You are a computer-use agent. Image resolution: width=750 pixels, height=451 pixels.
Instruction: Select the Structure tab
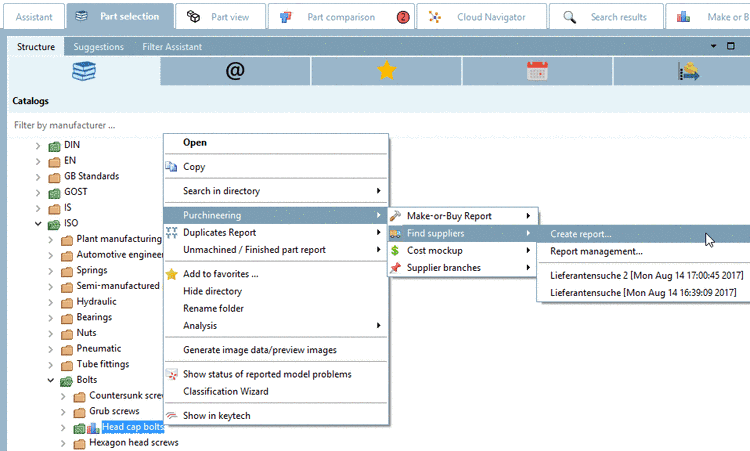tap(36, 47)
